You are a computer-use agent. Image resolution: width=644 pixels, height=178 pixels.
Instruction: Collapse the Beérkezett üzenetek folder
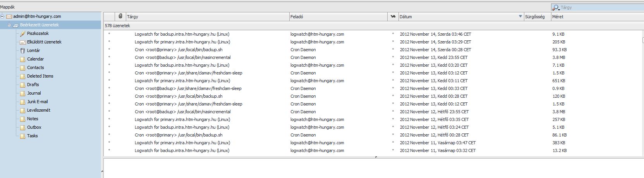pos(9,25)
